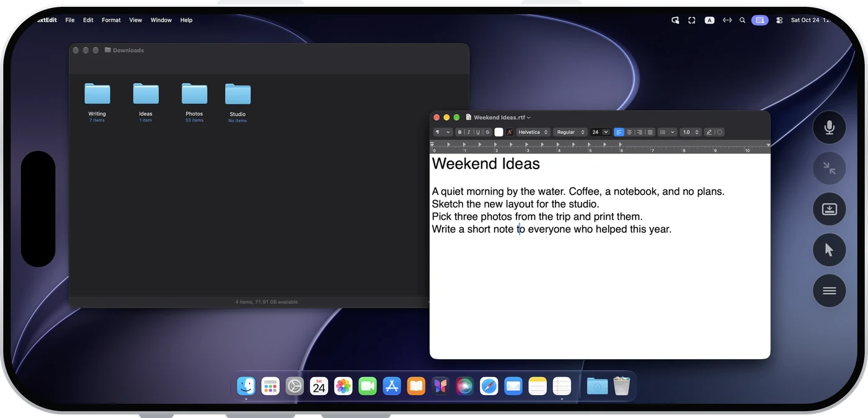Open Books from the Dock
Image resolution: width=868 pixels, height=418 pixels.
pyautogui.click(x=416, y=386)
